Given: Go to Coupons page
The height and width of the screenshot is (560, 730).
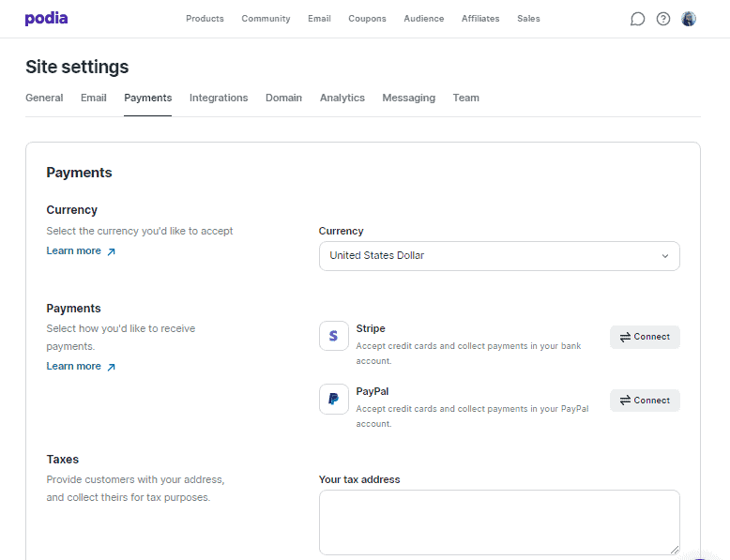Looking at the screenshot, I should 367,19.
